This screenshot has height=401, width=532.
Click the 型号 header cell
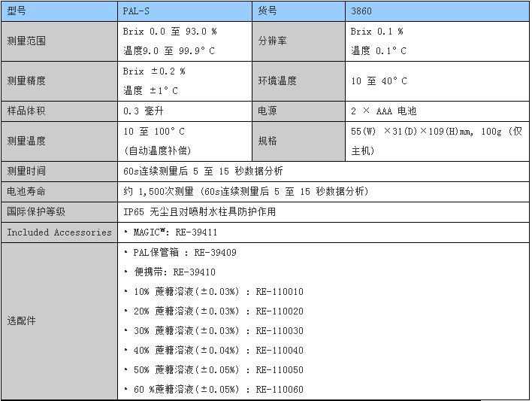17,12
